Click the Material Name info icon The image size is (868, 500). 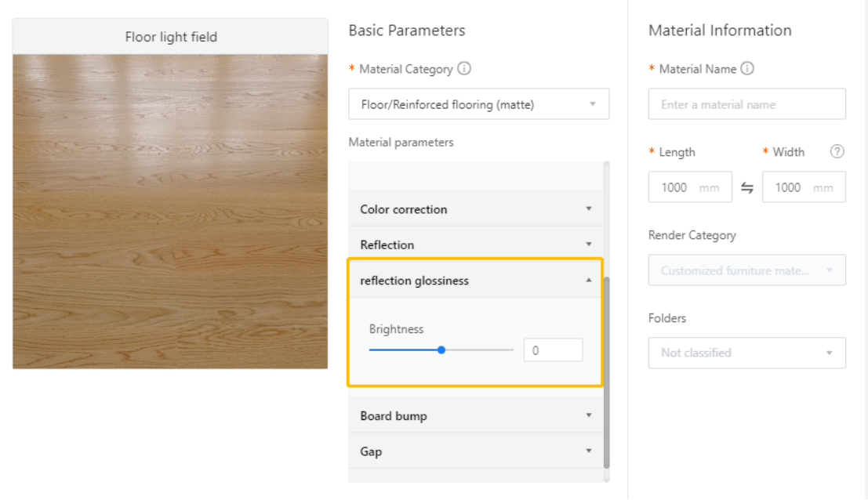(747, 69)
